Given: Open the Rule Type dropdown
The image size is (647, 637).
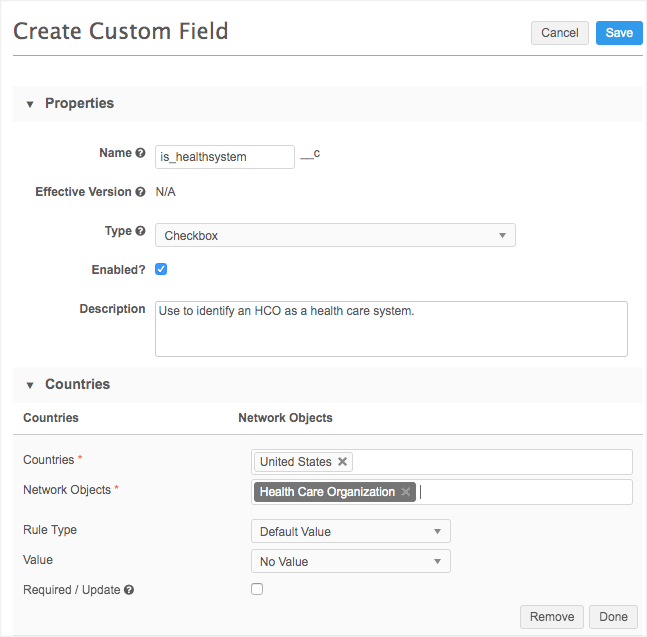Looking at the screenshot, I should [350, 531].
